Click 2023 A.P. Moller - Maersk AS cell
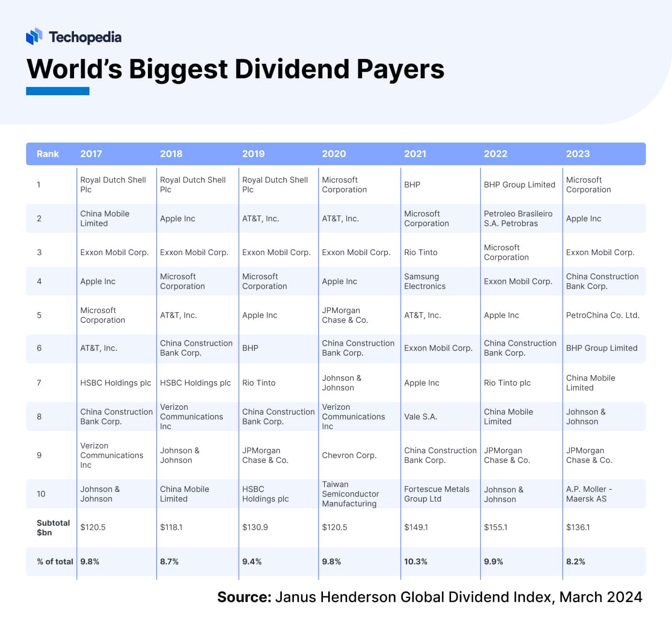 click(x=589, y=494)
